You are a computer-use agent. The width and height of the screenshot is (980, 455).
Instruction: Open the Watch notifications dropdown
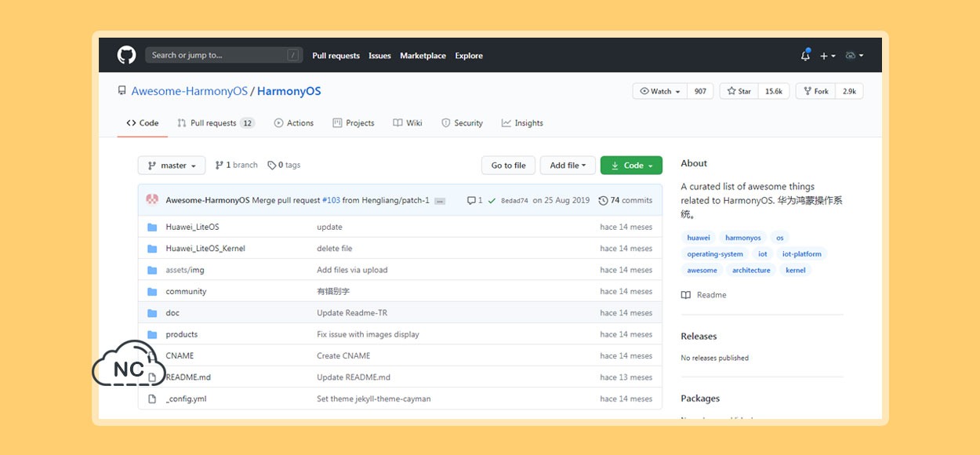pyautogui.click(x=660, y=91)
